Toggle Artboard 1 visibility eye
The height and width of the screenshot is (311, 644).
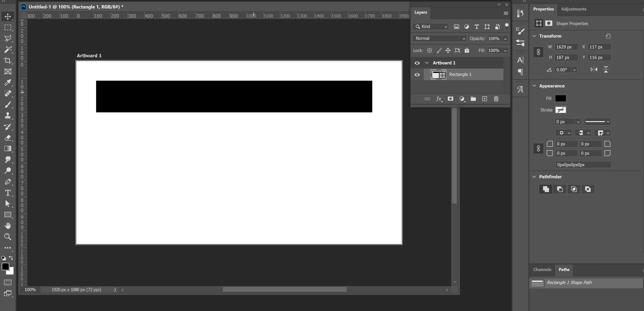(x=417, y=63)
